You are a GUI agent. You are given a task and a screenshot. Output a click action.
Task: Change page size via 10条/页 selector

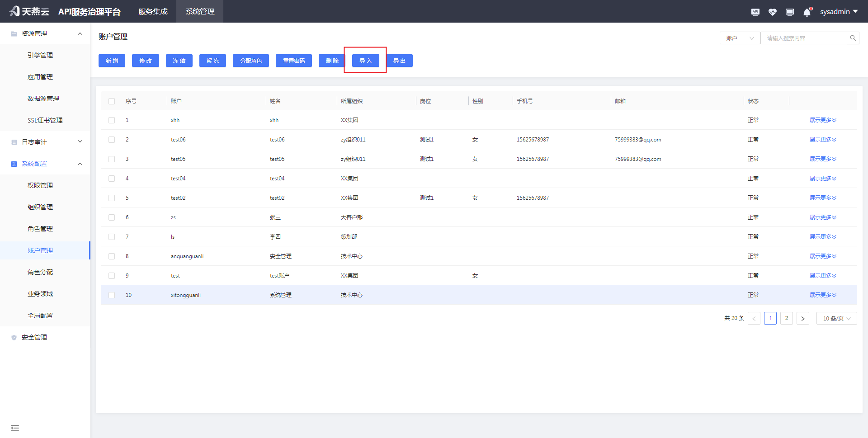click(836, 318)
